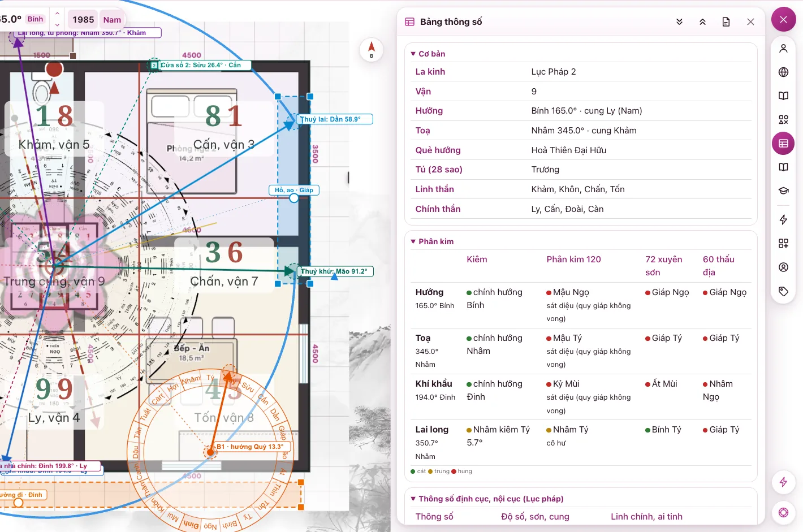Viewport: 803px width, 532px height.
Task: Select the Thuỷ khứ: Mão 91.2° label
Action: [335, 271]
